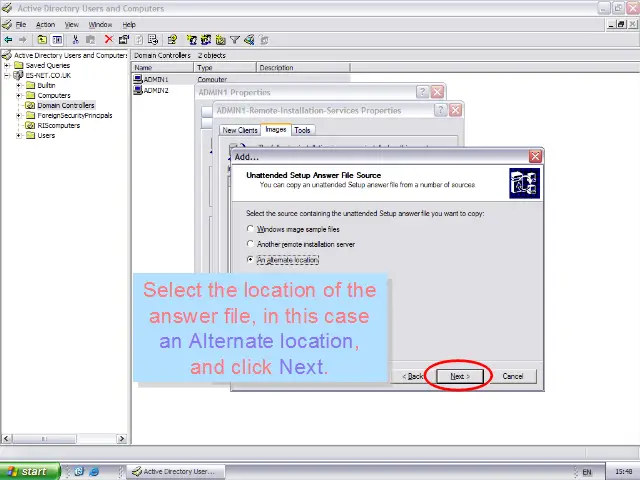Click the tree pane scroll left arrow

pos(7,439)
